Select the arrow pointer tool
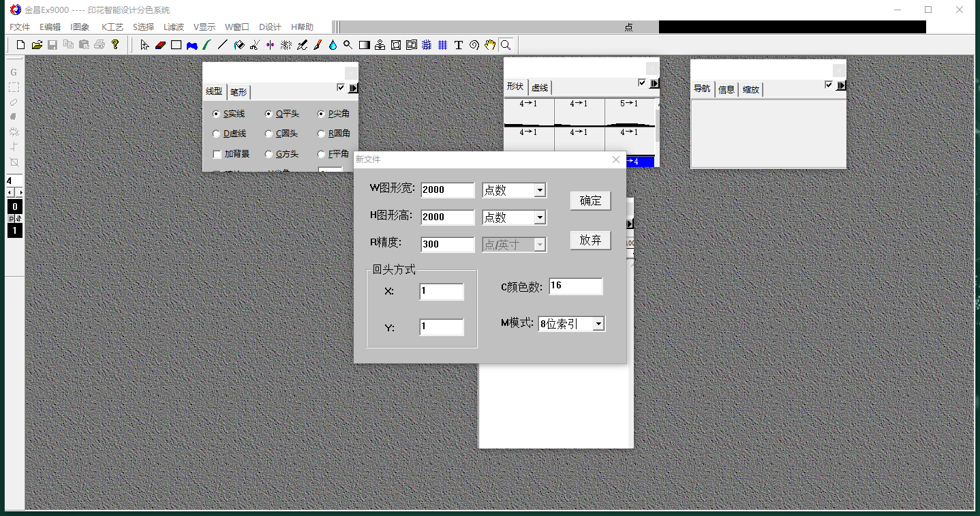The height and width of the screenshot is (516, 980). tap(144, 45)
